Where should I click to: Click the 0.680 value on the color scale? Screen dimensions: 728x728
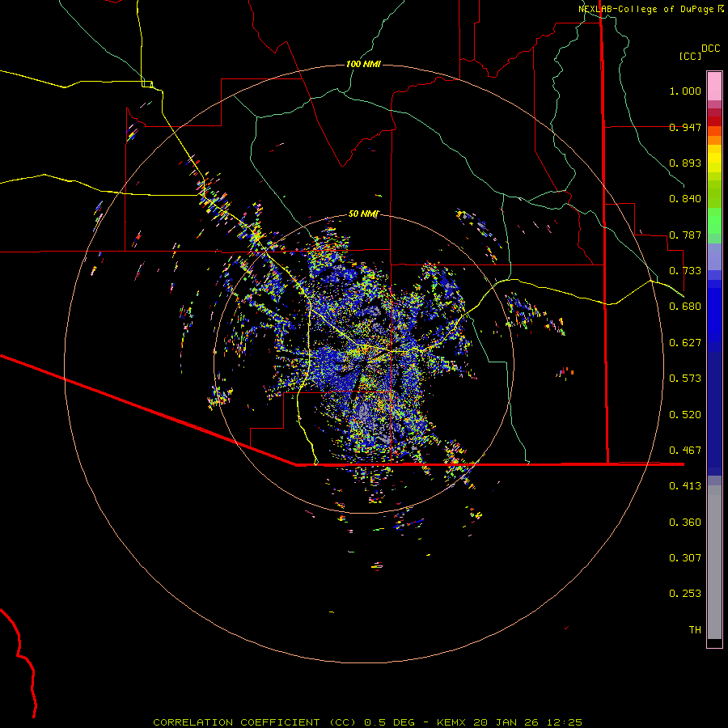pyautogui.click(x=685, y=307)
